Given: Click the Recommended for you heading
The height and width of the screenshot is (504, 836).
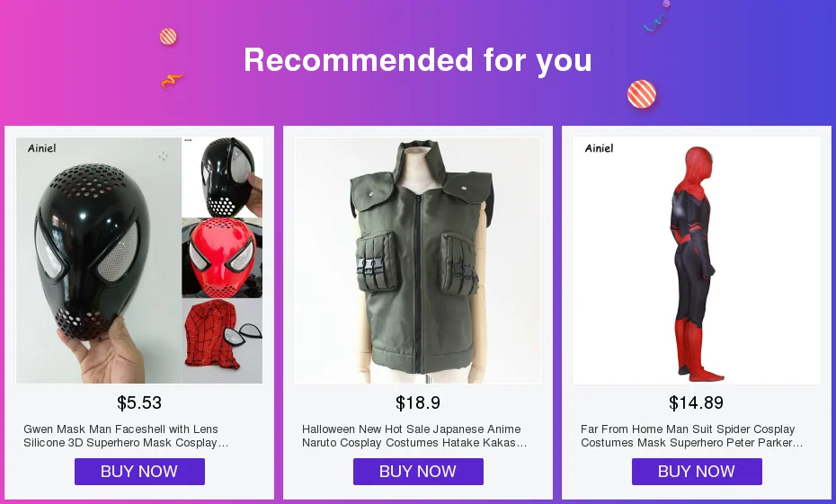Looking at the screenshot, I should click(418, 60).
